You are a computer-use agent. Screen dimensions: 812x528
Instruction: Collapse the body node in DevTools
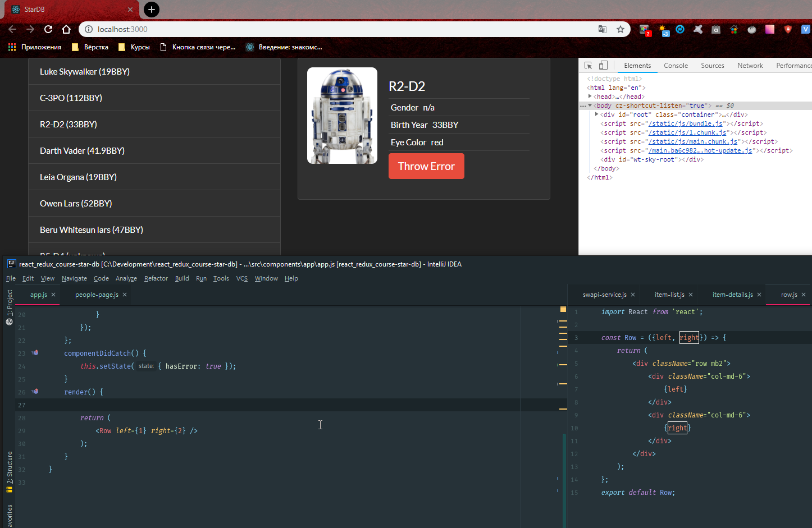click(590, 105)
